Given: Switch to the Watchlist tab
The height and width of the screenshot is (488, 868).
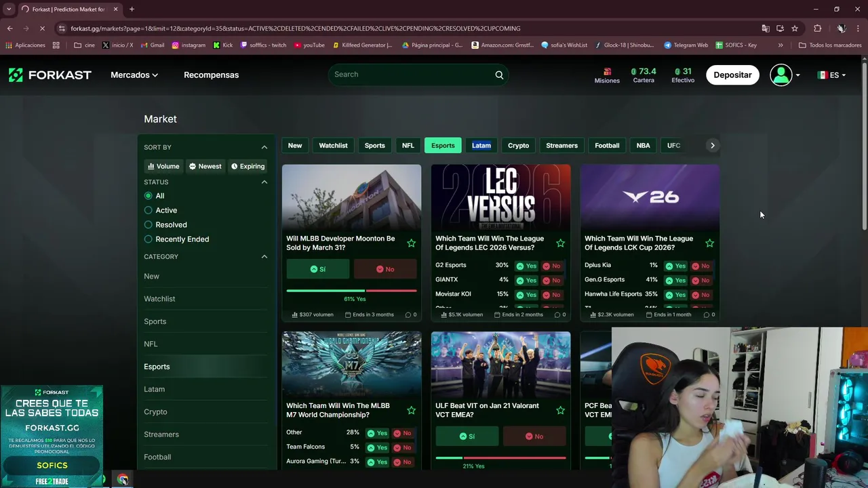Looking at the screenshot, I should pyautogui.click(x=333, y=145).
